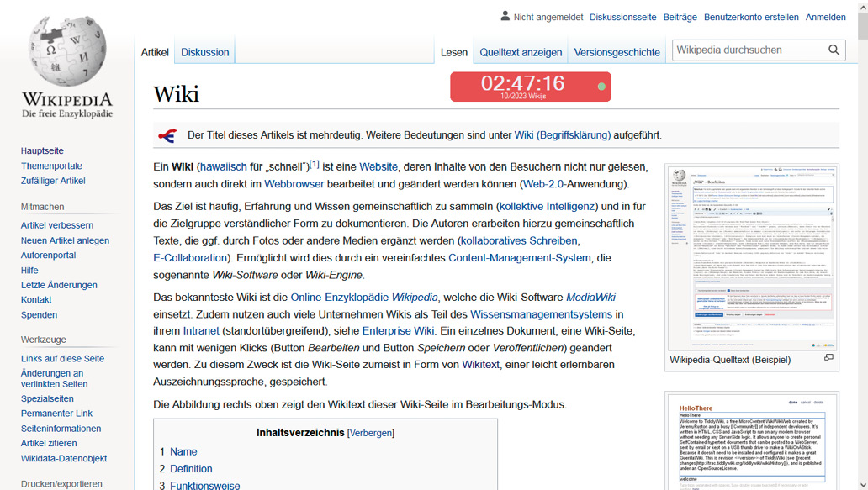
Task: Open Zufälliger Artikel
Action: (x=53, y=181)
